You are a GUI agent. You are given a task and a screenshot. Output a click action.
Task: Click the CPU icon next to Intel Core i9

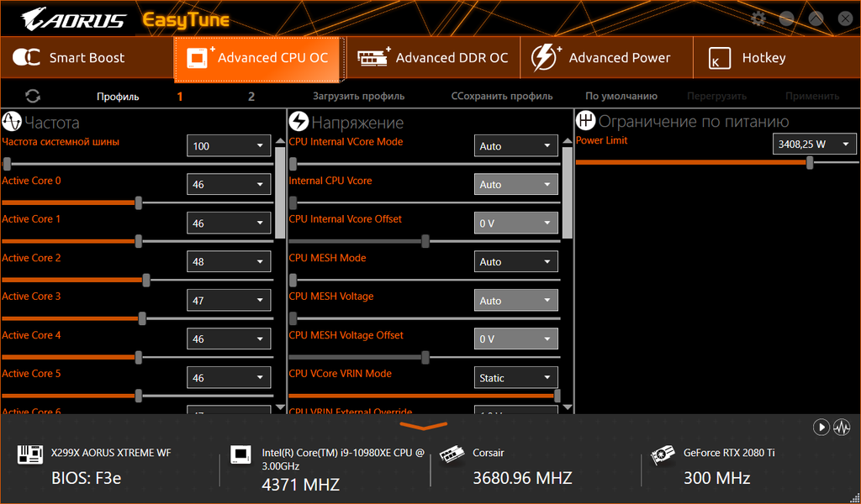coord(241,454)
